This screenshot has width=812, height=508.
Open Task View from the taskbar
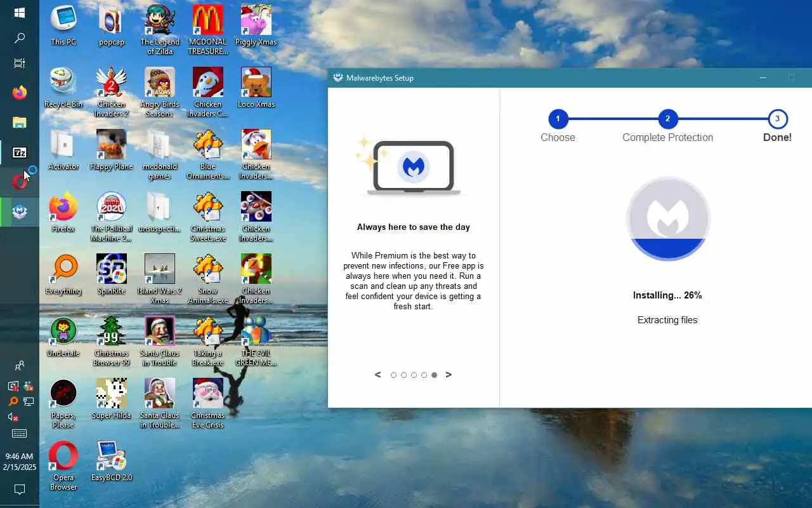pyautogui.click(x=19, y=63)
